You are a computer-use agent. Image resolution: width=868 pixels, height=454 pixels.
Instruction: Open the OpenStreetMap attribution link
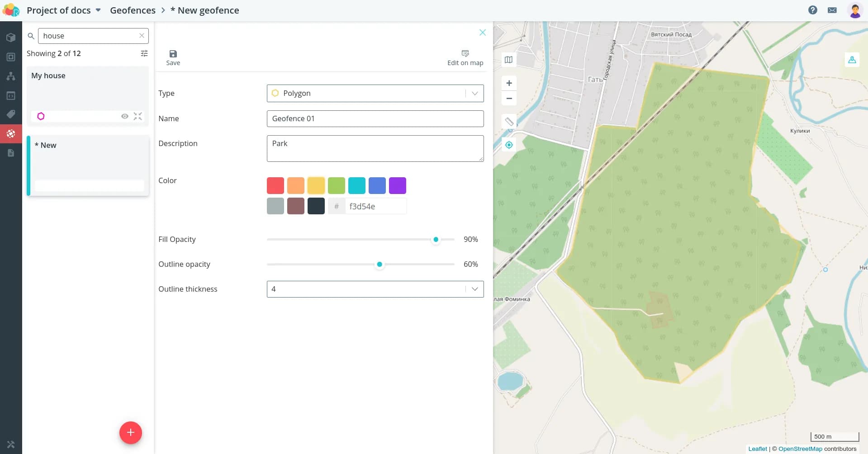click(x=800, y=449)
